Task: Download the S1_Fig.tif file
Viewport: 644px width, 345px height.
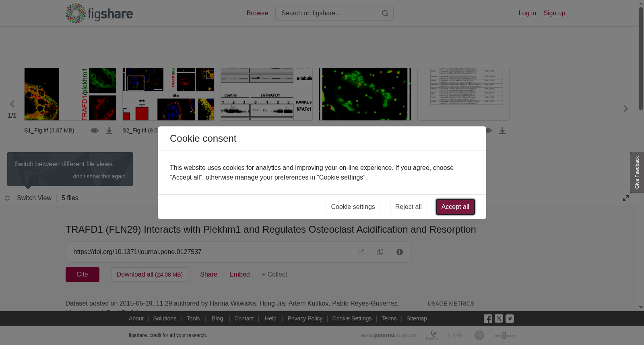Action: coord(109,131)
